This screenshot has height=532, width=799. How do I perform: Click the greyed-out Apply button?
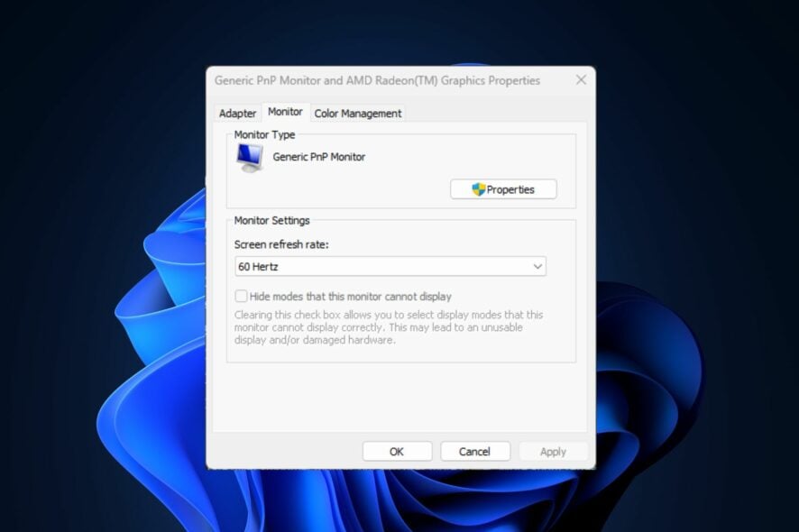click(553, 452)
